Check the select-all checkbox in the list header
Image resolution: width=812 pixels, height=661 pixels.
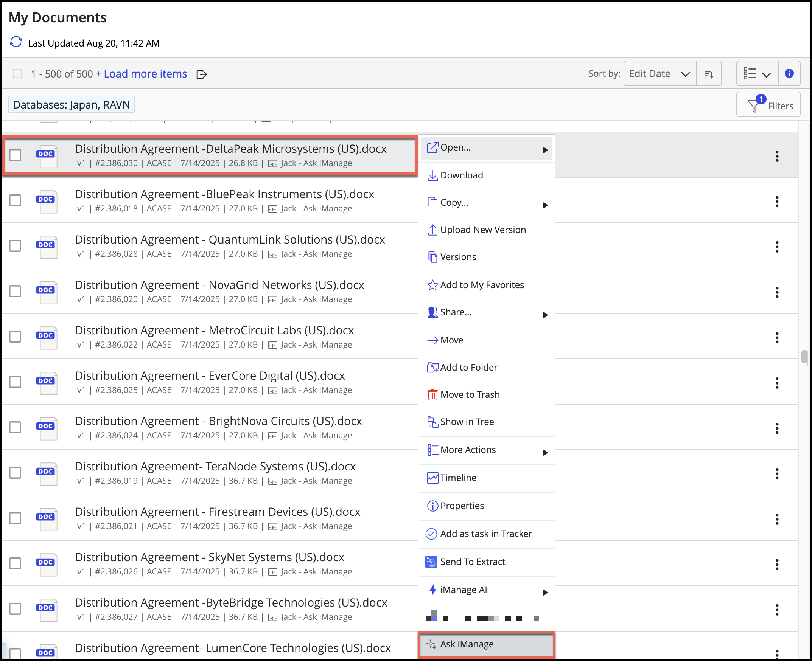pos(17,73)
